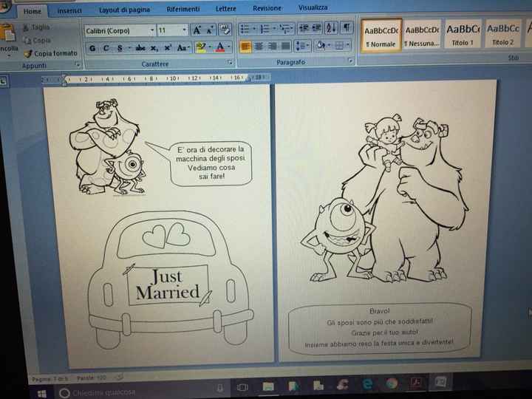This screenshot has height=399, width=532.
Task: Open Task View on taskbar
Action: tap(242, 387)
